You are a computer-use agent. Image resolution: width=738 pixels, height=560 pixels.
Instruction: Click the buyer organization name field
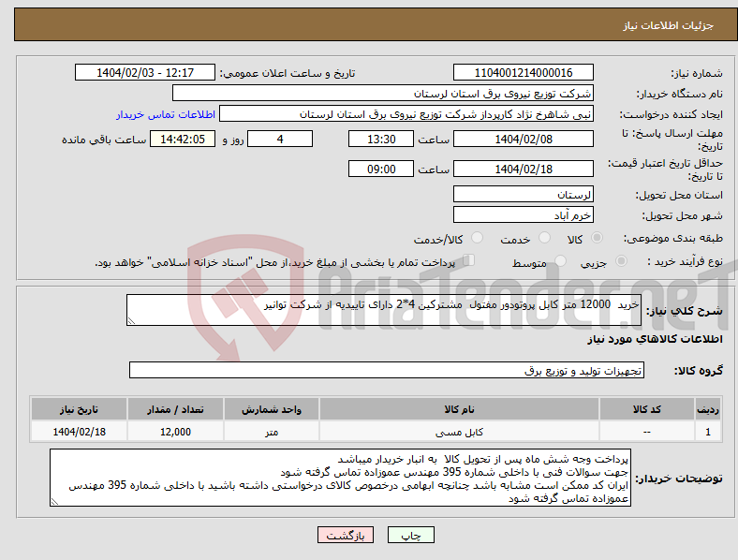pos(383,93)
